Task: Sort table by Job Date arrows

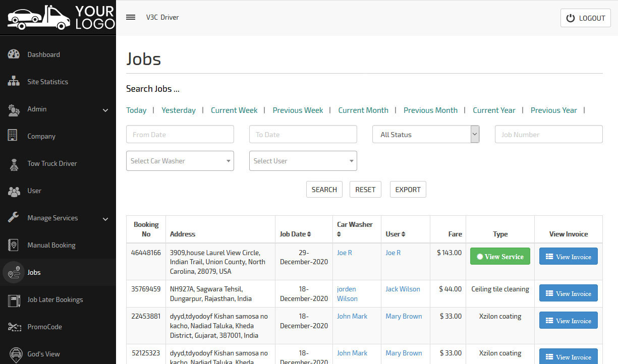Action: (x=309, y=234)
